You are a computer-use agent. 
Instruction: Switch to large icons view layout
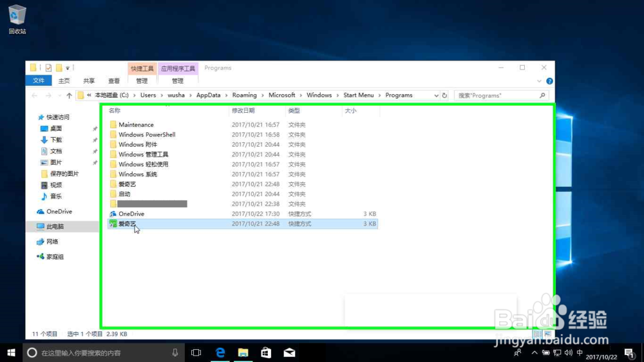pos(547,334)
